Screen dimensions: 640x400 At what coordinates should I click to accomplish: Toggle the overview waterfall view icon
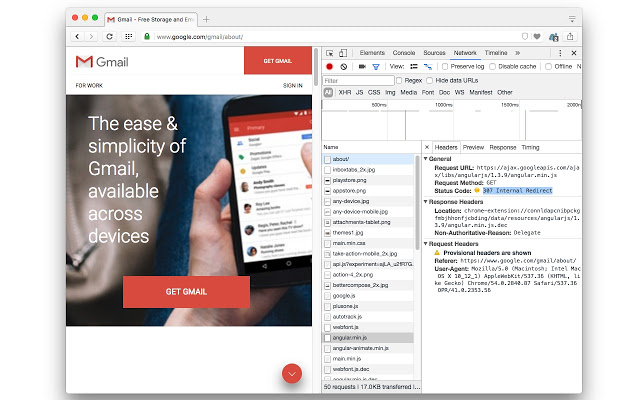point(428,67)
